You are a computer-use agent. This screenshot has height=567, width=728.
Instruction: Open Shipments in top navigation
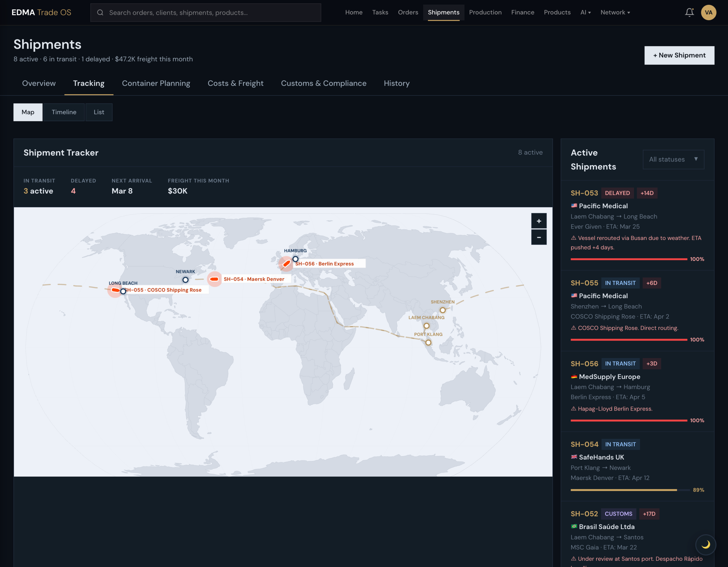point(443,12)
